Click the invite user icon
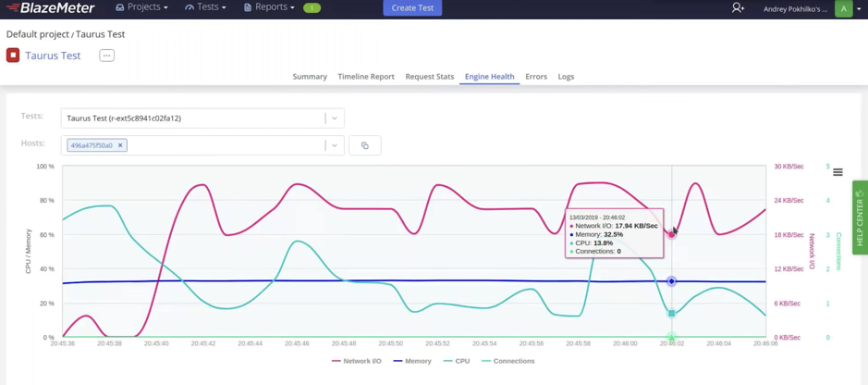The image size is (868, 385). tap(738, 7)
